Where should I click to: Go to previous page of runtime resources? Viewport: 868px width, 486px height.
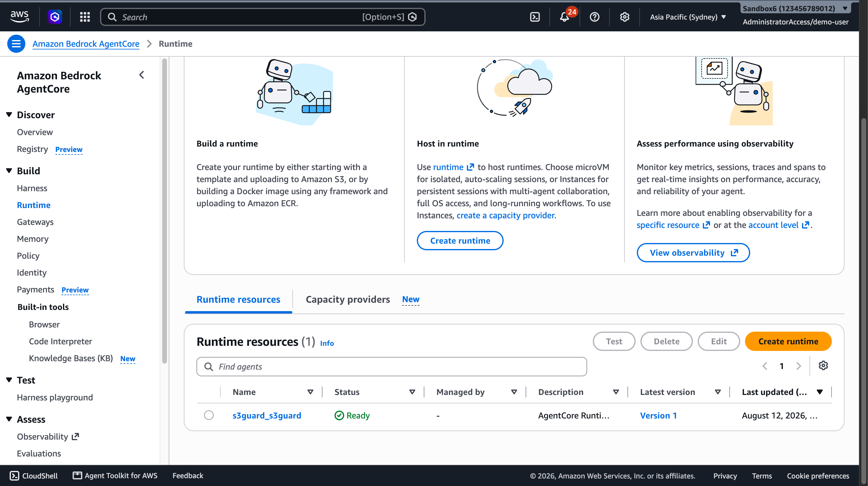(765, 366)
